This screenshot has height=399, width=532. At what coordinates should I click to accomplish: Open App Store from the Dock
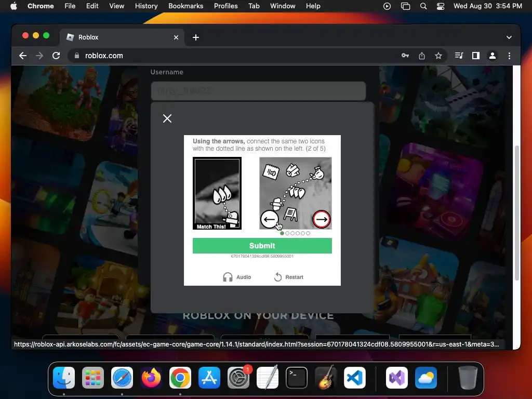click(x=209, y=378)
